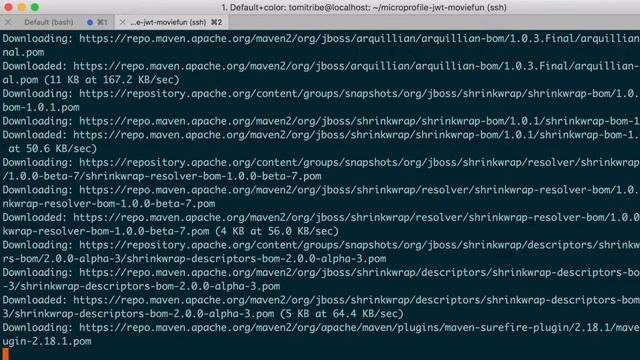This screenshot has height=360, width=640.
Task: Click the text 'nal.pom' on second line
Action: pyautogui.click(x=23, y=53)
